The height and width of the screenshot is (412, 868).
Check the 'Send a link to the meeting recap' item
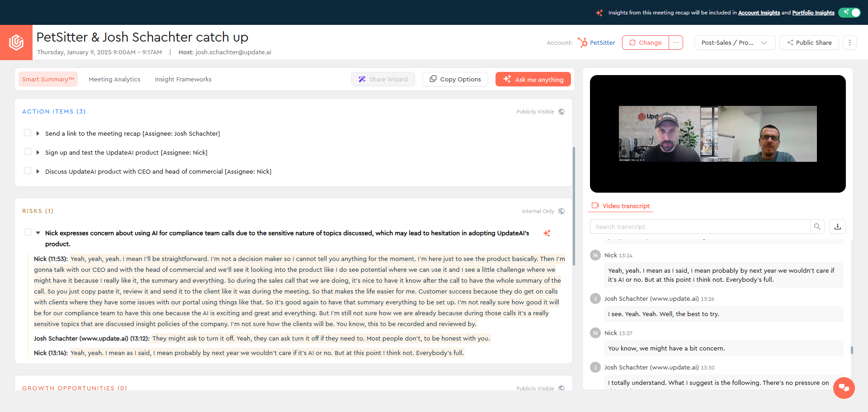tap(28, 133)
